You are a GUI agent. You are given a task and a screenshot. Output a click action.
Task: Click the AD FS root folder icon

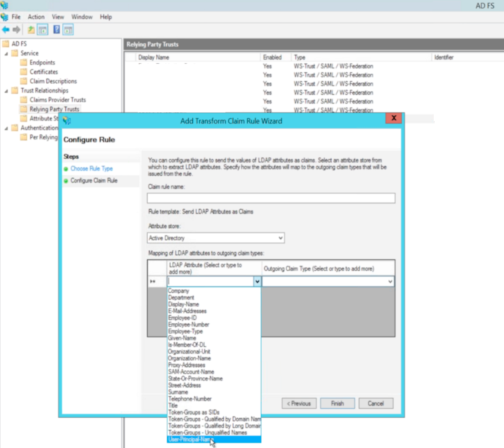pyautogui.click(x=6, y=44)
